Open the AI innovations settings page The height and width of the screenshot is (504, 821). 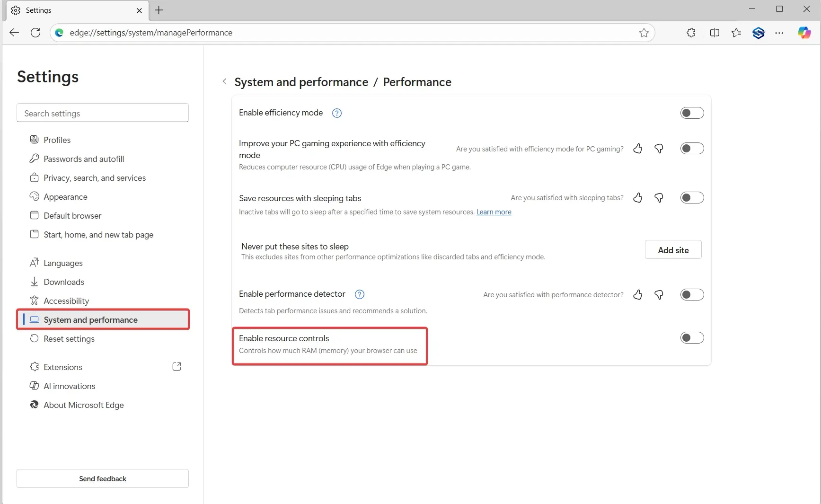point(69,386)
